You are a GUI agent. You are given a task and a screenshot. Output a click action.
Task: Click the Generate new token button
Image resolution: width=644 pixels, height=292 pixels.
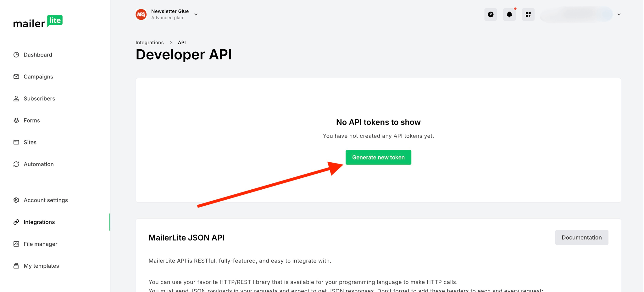click(378, 157)
